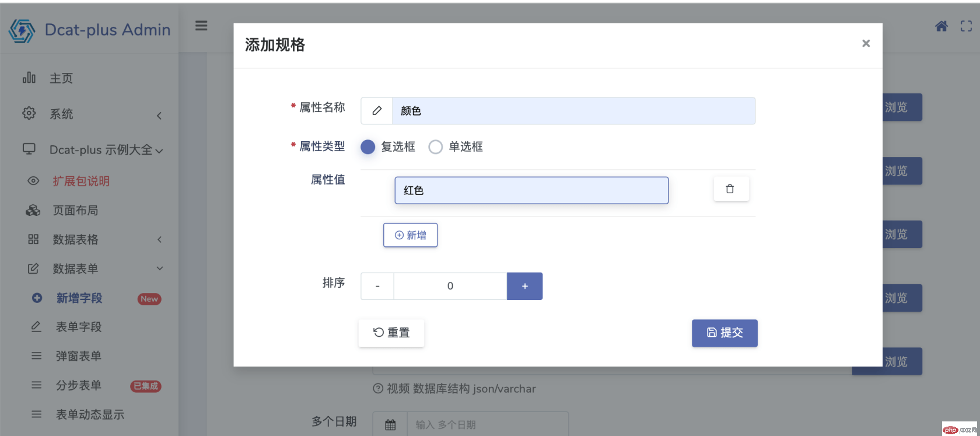This screenshot has height=436, width=980.
Task: Submit the form with 提交 button
Action: [724, 333]
